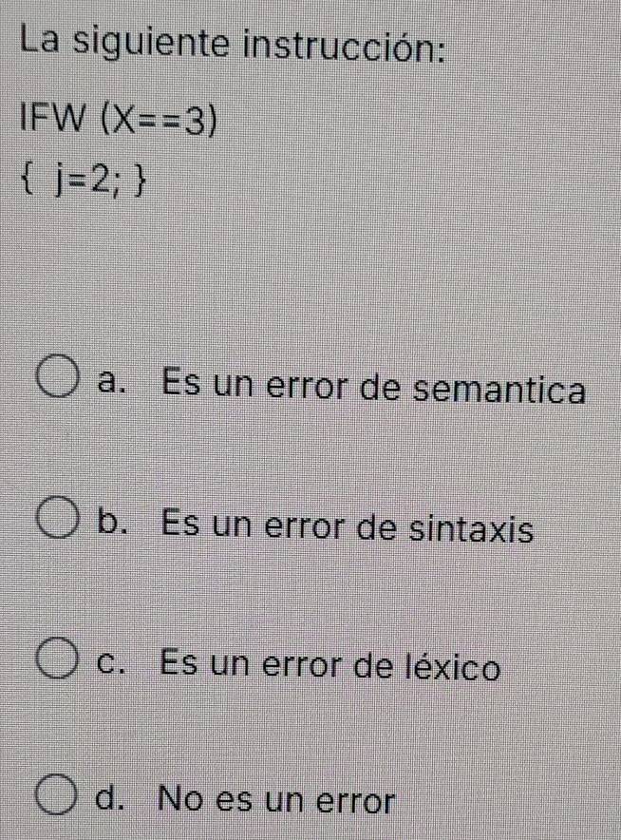This screenshot has width=621, height=840.
Task: Click the answer text "No es un error"
Action: tap(276, 800)
